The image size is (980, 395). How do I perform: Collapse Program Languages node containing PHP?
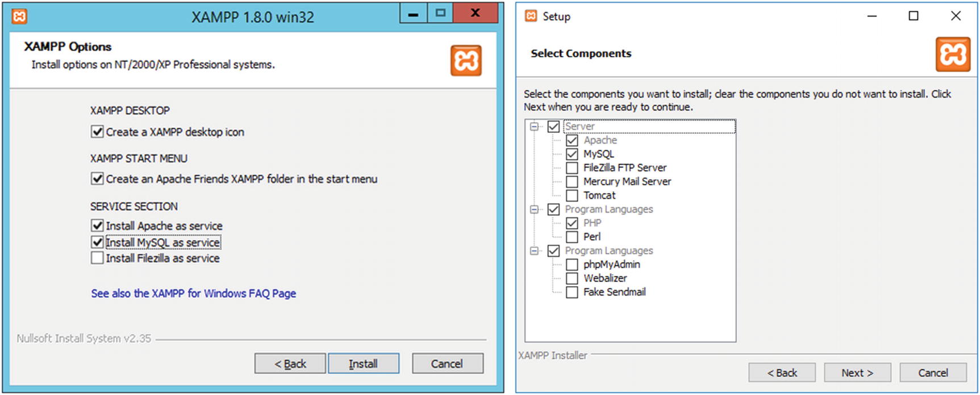(534, 209)
